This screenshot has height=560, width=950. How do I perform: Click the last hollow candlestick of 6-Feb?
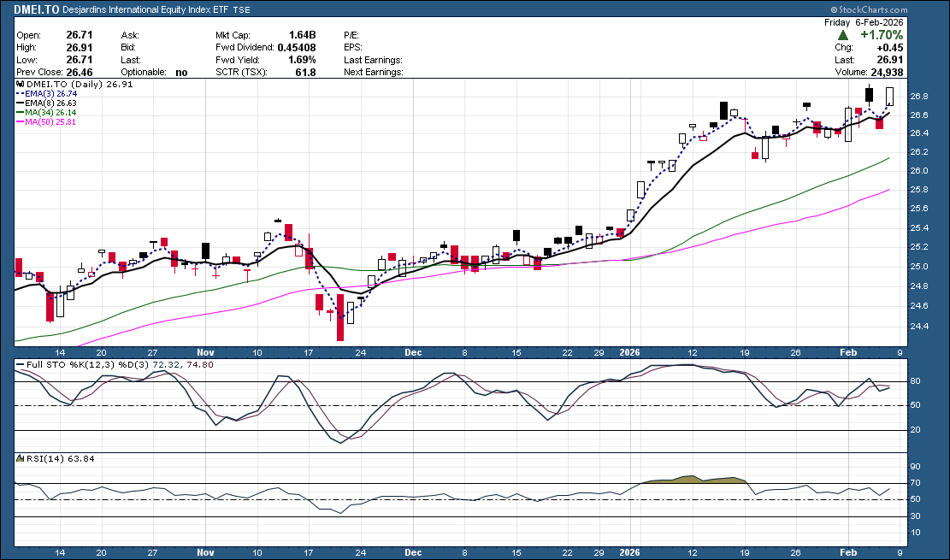(889, 97)
